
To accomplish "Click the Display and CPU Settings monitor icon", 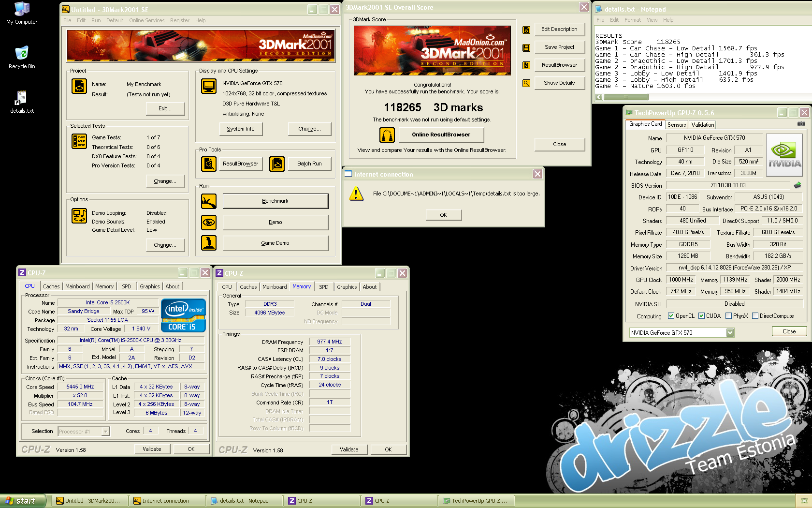I will pyautogui.click(x=209, y=86).
